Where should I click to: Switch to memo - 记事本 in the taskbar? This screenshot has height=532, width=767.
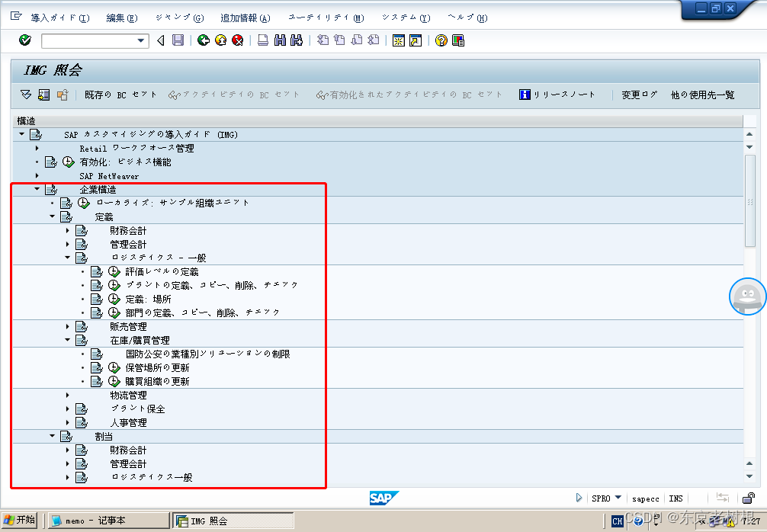(108, 521)
